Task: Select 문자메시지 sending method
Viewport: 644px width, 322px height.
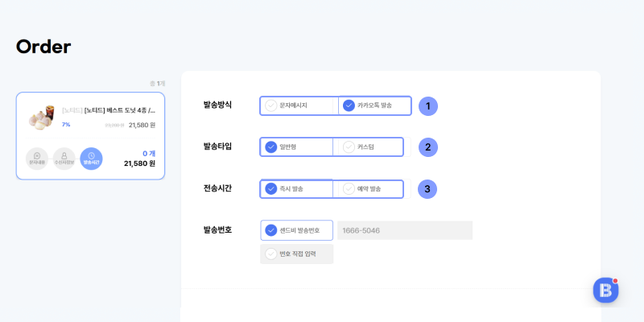Action: coord(299,105)
